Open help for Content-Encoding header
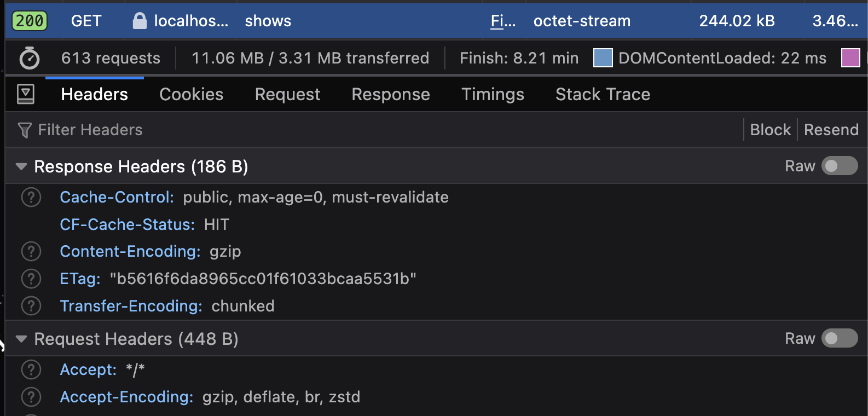Image resolution: width=868 pixels, height=416 pixels. [31, 251]
